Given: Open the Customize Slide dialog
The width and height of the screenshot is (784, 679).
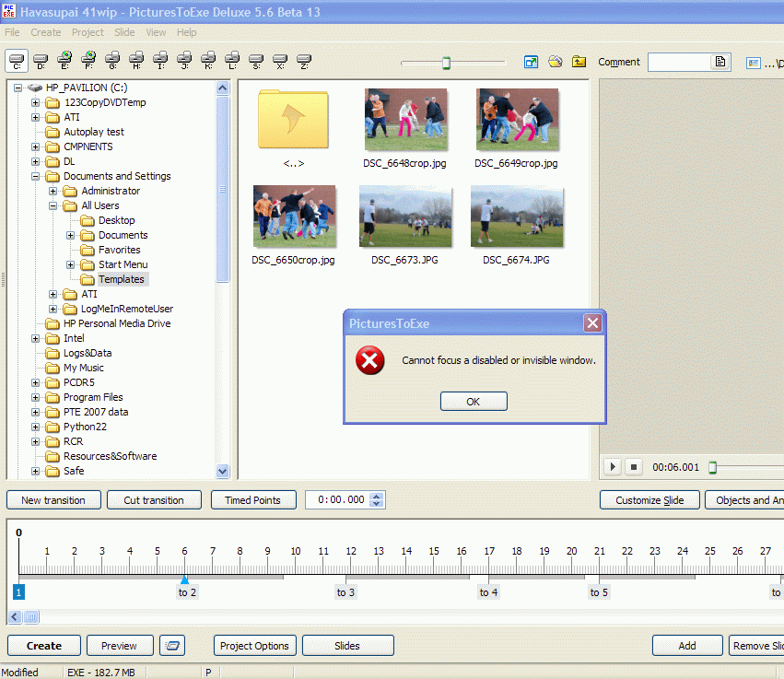Looking at the screenshot, I should coord(649,500).
